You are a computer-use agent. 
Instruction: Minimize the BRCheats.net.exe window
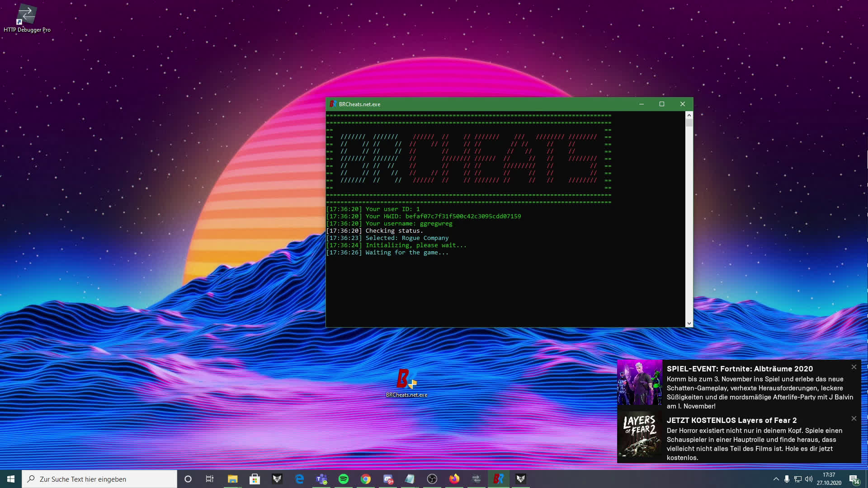click(x=642, y=104)
